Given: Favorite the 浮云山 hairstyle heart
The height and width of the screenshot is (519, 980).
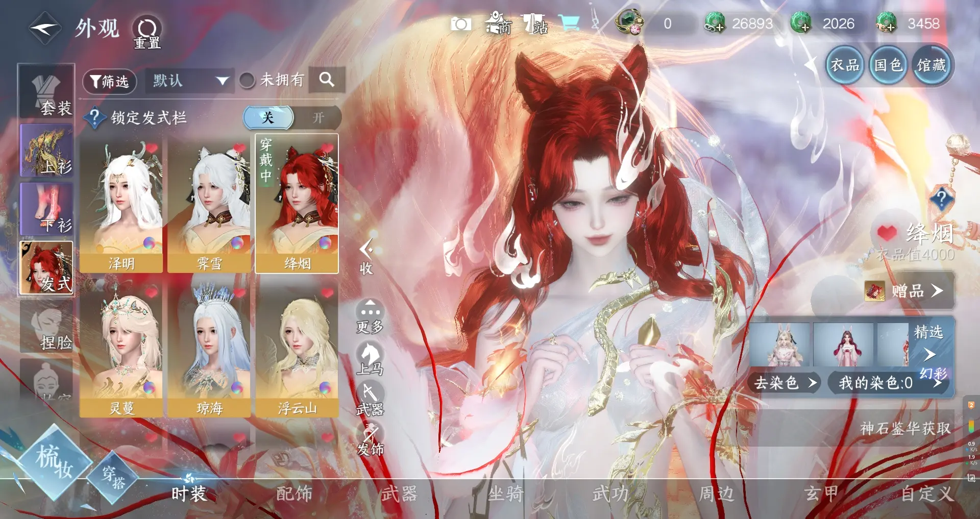Looking at the screenshot, I should point(327,292).
